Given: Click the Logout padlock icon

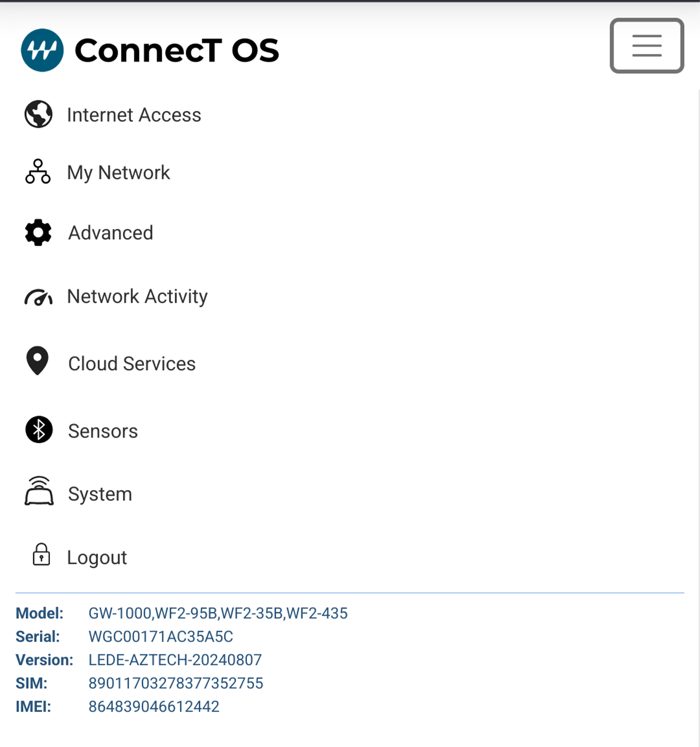Looking at the screenshot, I should pos(41,554).
